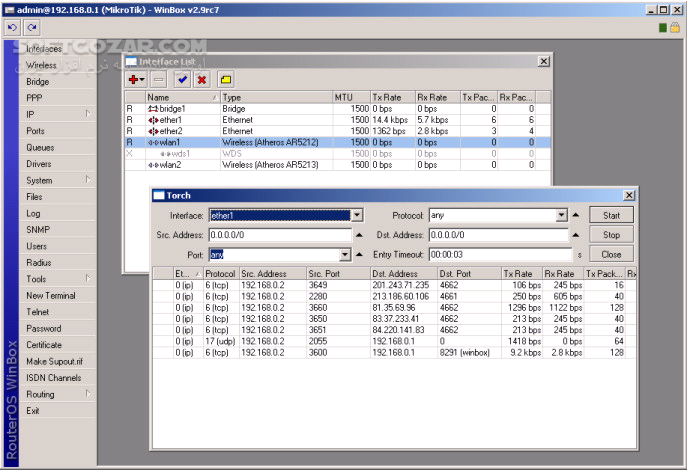Click the Torch Stop button
Image resolution: width=688 pixels, height=470 pixels.
coord(611,235)
